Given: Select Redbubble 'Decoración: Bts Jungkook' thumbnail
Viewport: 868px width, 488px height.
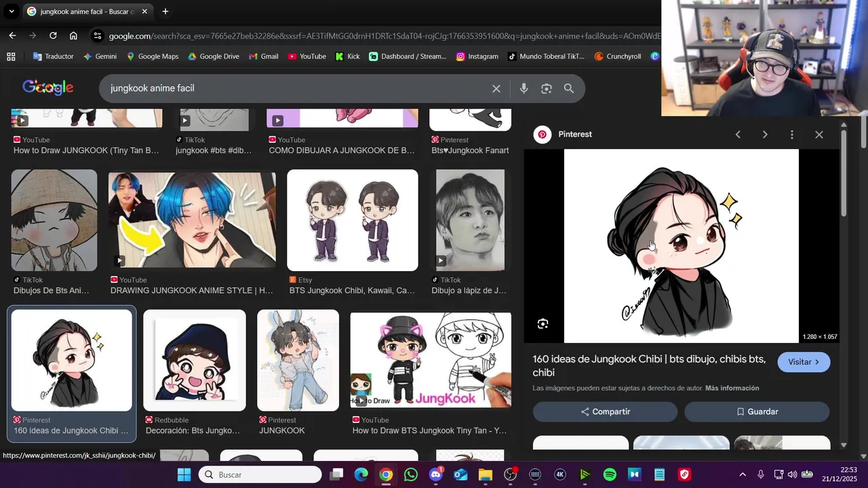Looking at the screenshot, I should coord(195,361).
